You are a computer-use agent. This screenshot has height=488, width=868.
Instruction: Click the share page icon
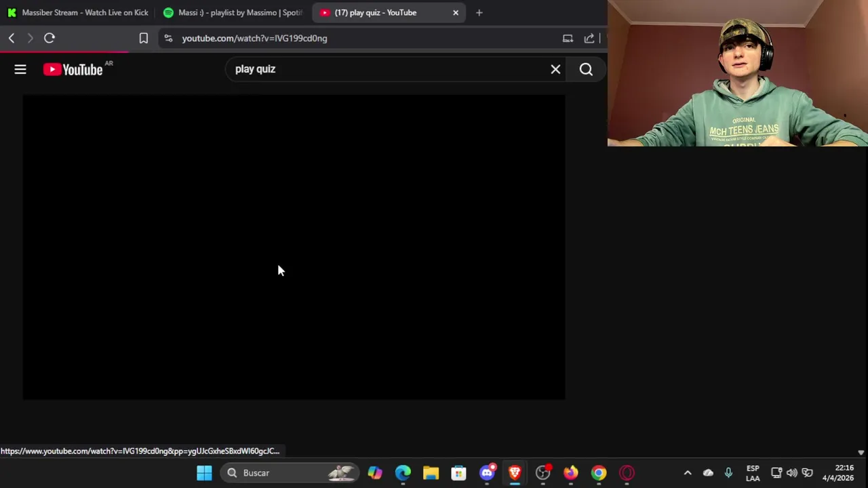(x=589, y=39)
